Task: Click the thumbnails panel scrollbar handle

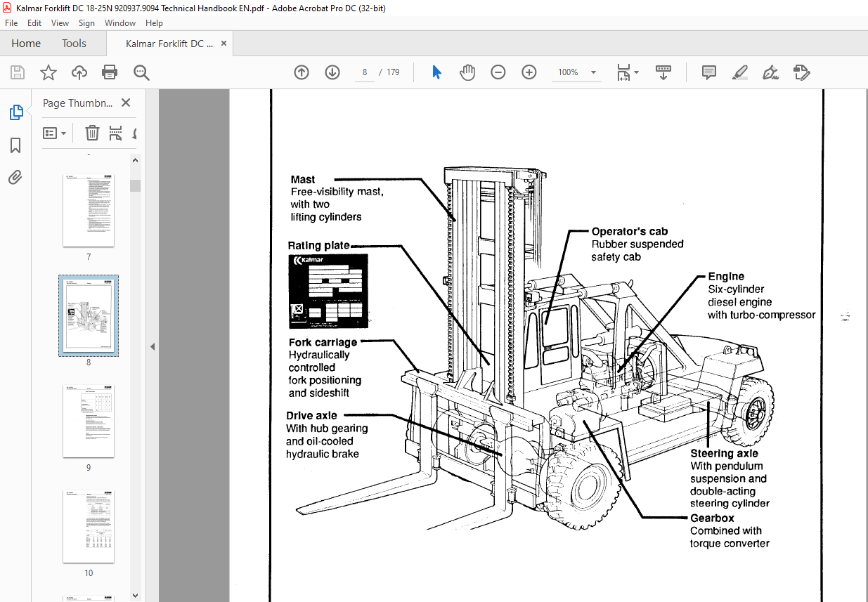Action: (x=135, y=185)
